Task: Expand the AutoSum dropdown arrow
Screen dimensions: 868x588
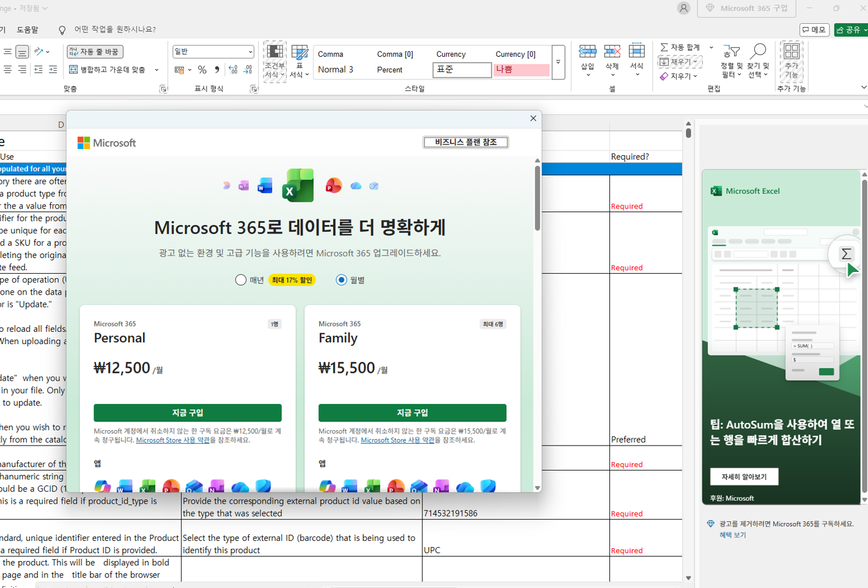Action: pyautogui.click(x=711, y=47)
